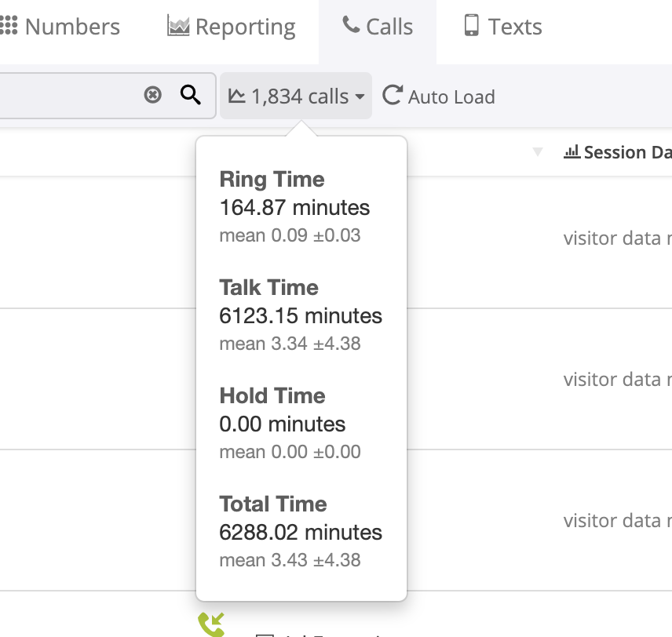
Task: Run the search using the magnifier icon
Action: 191,95
